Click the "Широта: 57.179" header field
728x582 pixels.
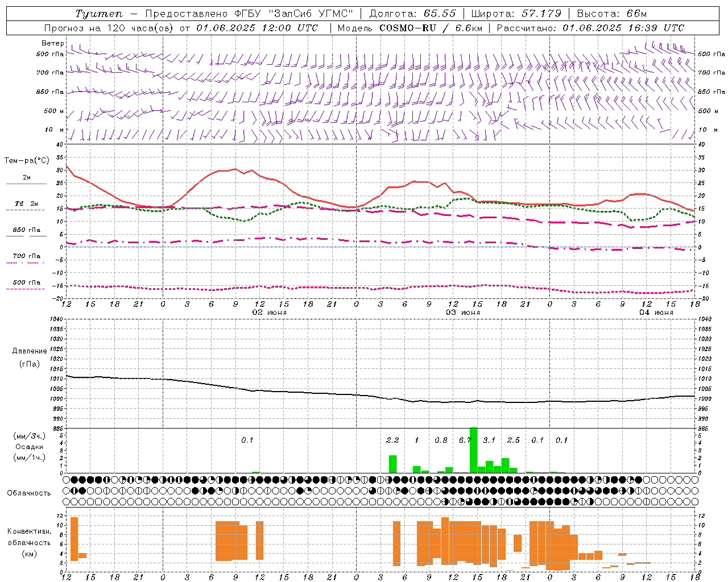[x=516, y=14]
